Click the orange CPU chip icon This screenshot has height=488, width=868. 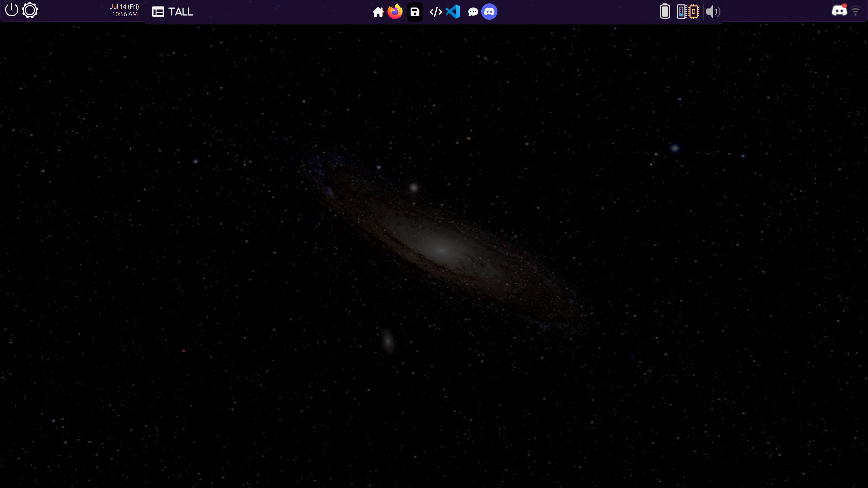[694, 12]
